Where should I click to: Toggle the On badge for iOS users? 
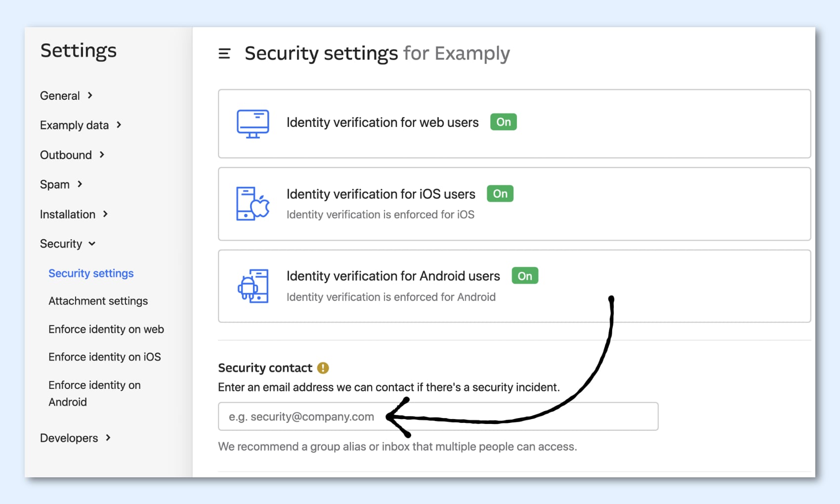point(500,194)
